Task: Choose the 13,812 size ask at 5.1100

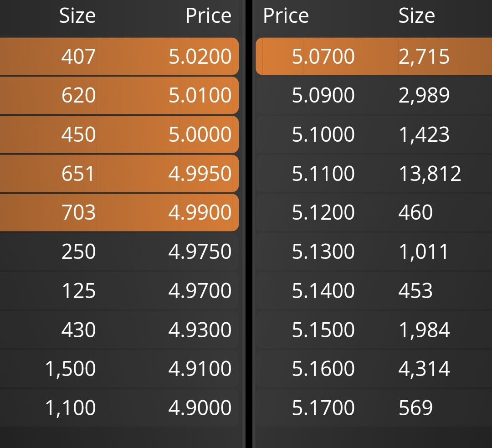Action: click(374, 174)
